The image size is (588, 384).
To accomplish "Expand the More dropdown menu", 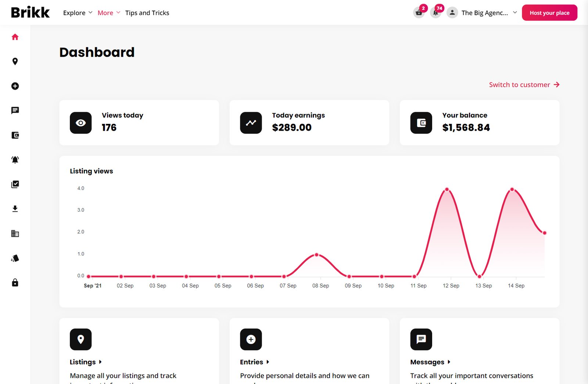I will (x=109, y=13).
